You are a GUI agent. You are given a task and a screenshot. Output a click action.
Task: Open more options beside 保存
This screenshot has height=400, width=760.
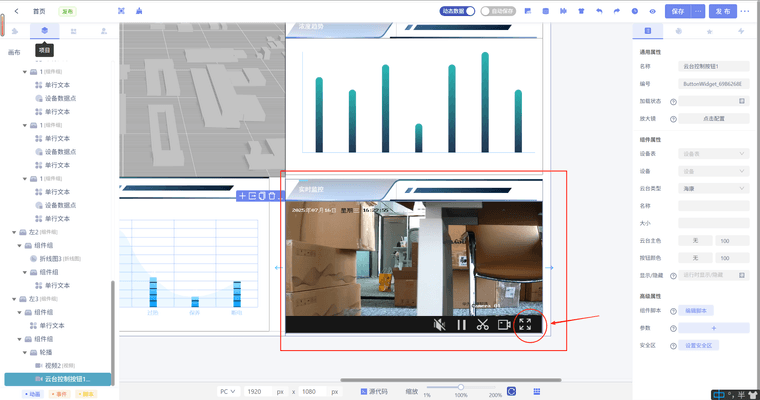698,11
